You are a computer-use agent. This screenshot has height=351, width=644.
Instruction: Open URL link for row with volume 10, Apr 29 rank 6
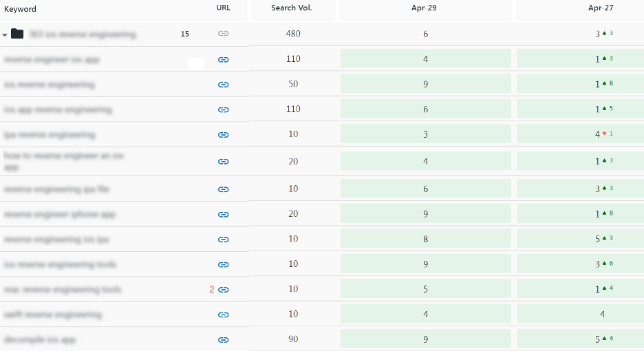(x=223, y=189)
